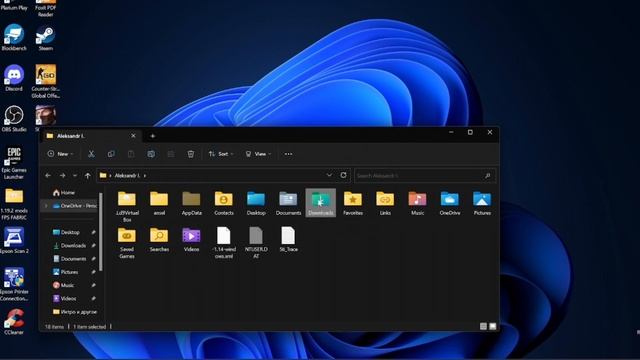Open the Pictures folder in file list
The height and width of the screenshot is (360, 640).
coord(482,203)
